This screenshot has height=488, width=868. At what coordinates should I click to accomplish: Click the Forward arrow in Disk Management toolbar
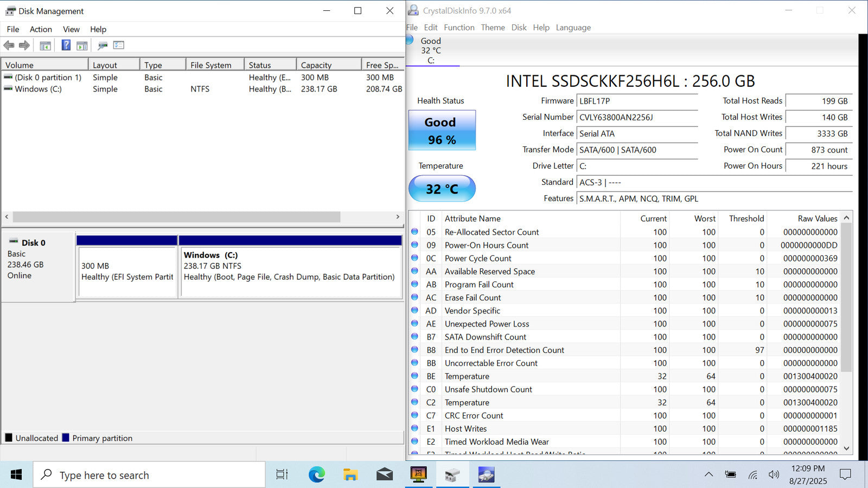tap(24, 46)
